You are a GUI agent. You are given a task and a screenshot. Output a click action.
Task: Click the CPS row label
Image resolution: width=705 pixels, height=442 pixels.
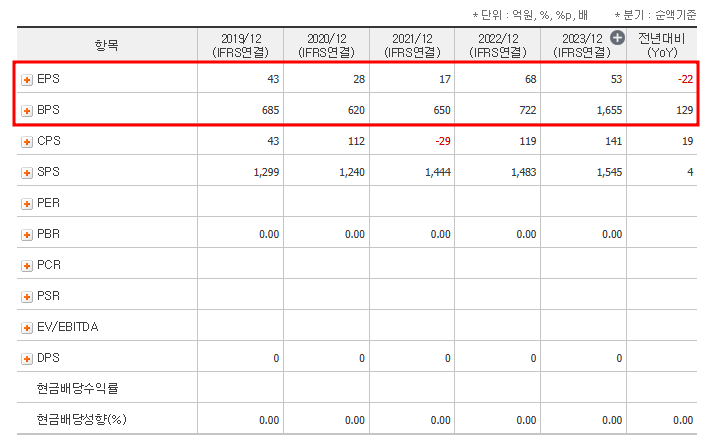coord(49,141)
